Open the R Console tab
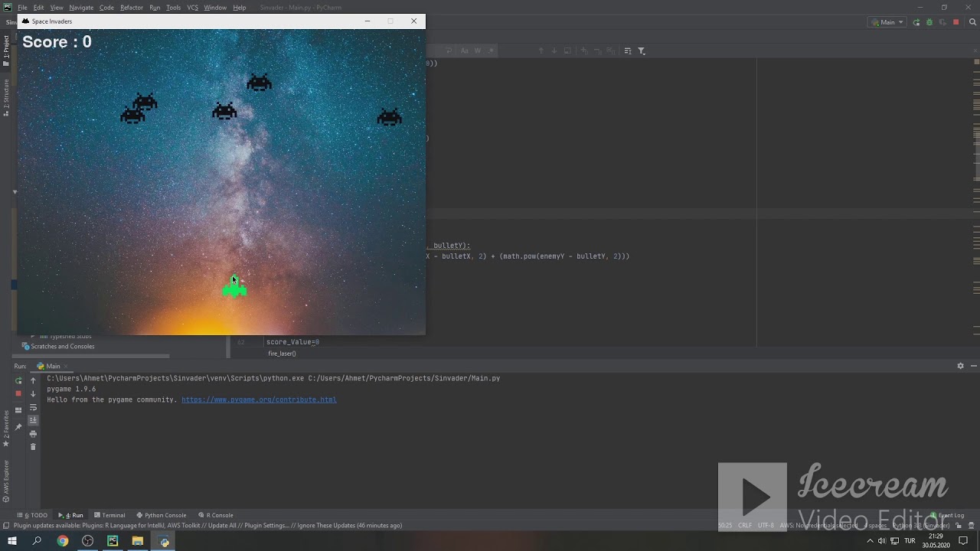Viewport: 980px width, 551px height. [215, 515]
